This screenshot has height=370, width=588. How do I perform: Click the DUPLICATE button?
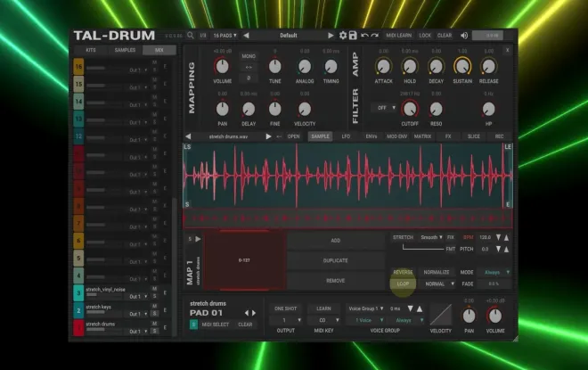(335, 260)
